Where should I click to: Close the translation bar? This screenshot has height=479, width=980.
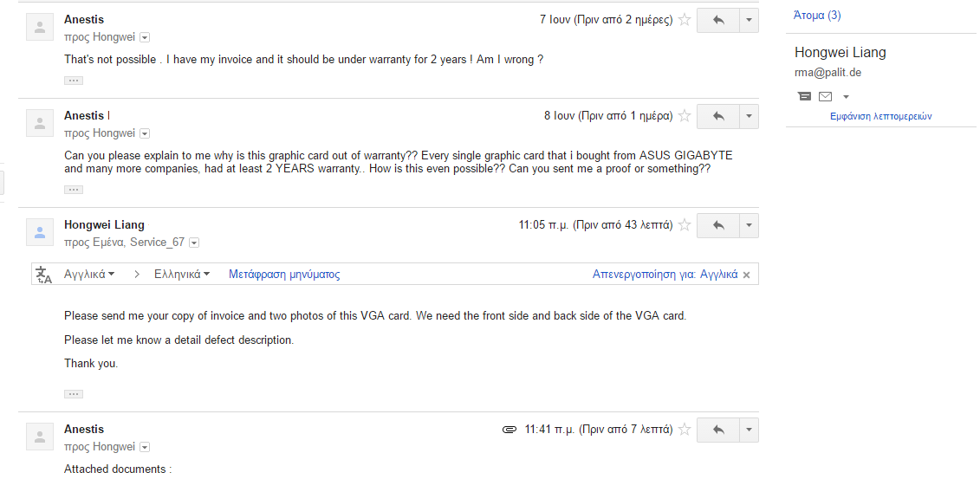coord(746,275)
